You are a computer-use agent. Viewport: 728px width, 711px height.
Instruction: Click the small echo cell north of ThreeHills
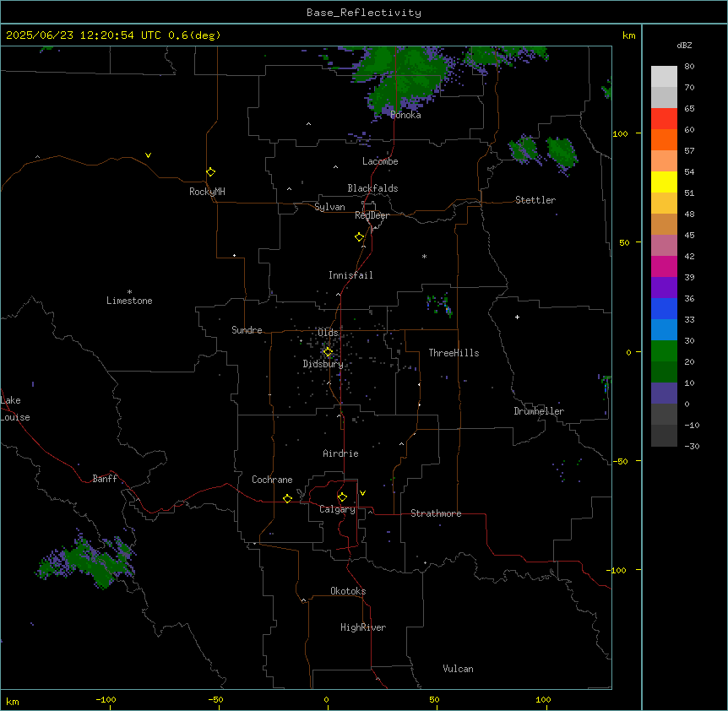pyautogui.click(x=440, y=305)
